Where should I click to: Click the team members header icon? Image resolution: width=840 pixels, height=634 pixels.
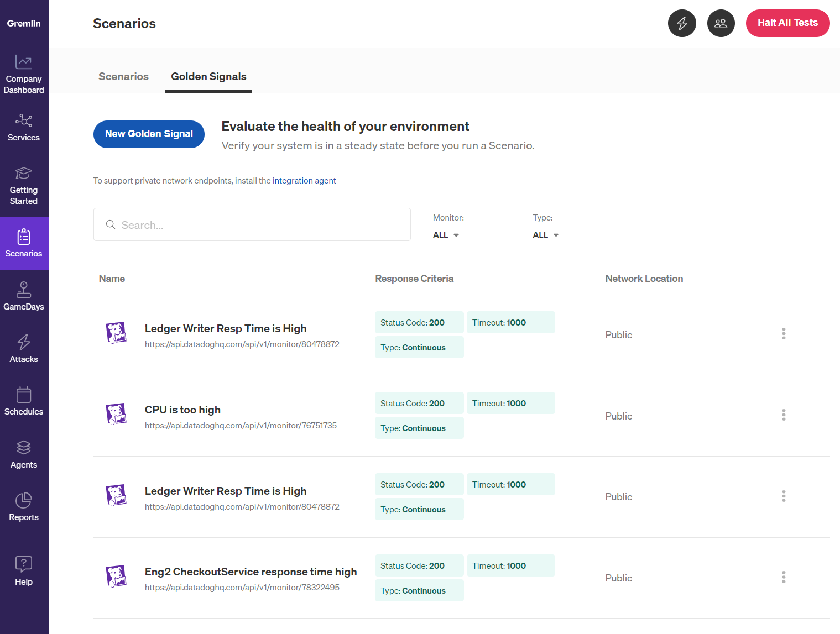pos(721,23)
